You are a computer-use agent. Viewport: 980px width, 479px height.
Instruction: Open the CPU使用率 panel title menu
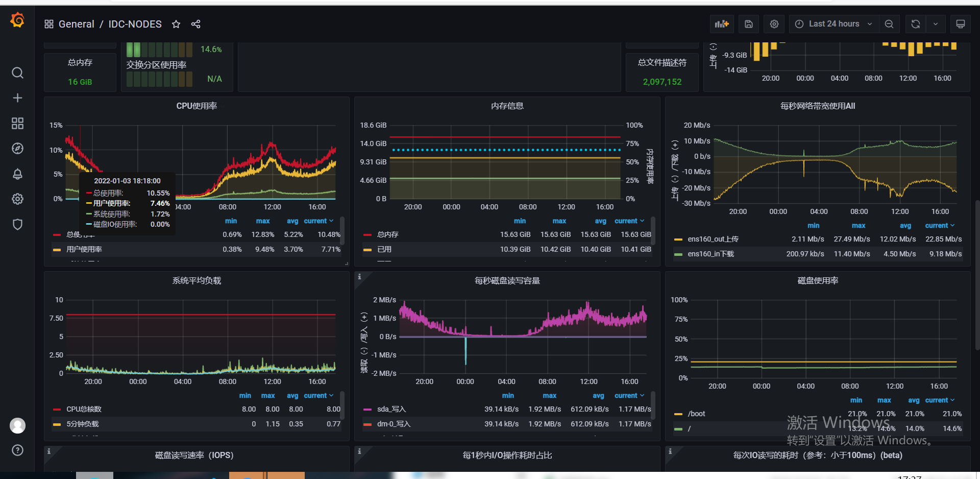pos(197,106)
